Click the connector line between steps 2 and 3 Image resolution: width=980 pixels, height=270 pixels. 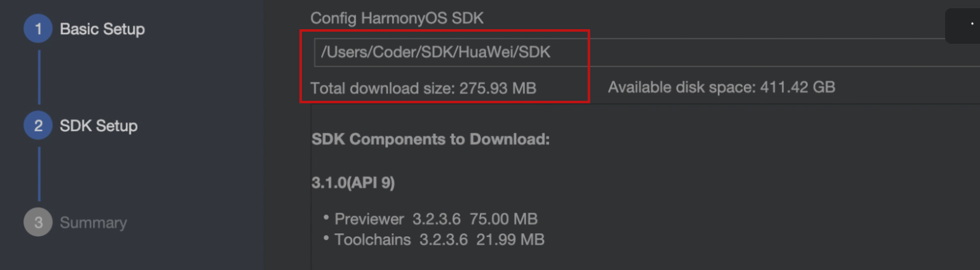(x=39, y=174)
